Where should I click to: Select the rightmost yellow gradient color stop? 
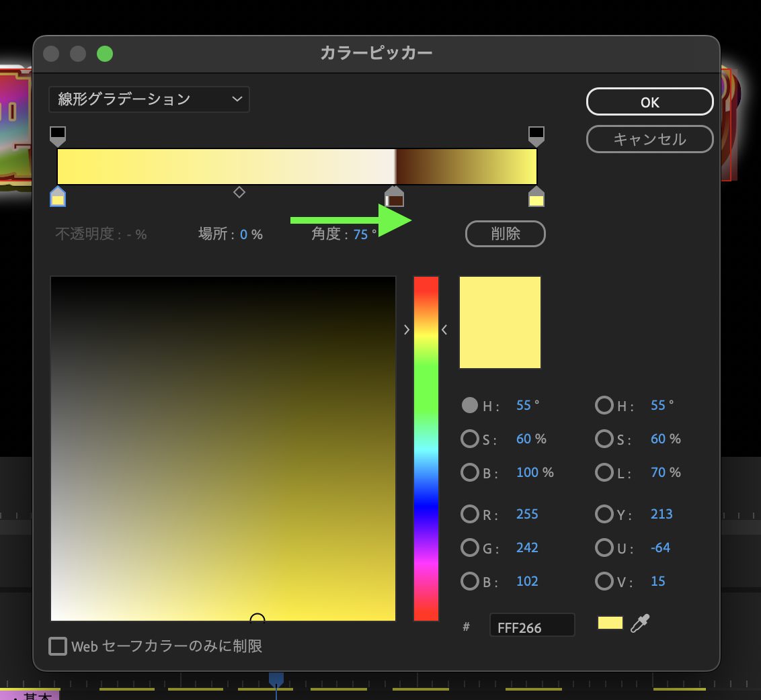[x=536, y=196]
